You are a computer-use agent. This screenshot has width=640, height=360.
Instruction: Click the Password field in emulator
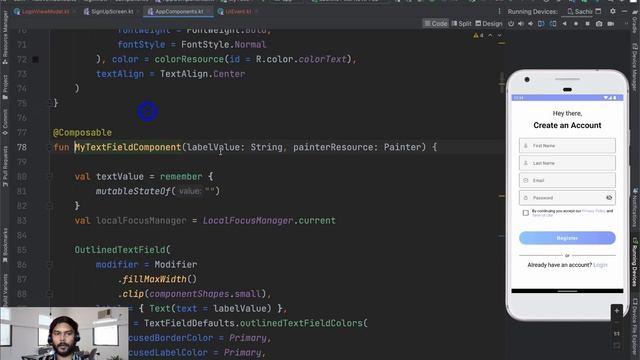[567, 198]
